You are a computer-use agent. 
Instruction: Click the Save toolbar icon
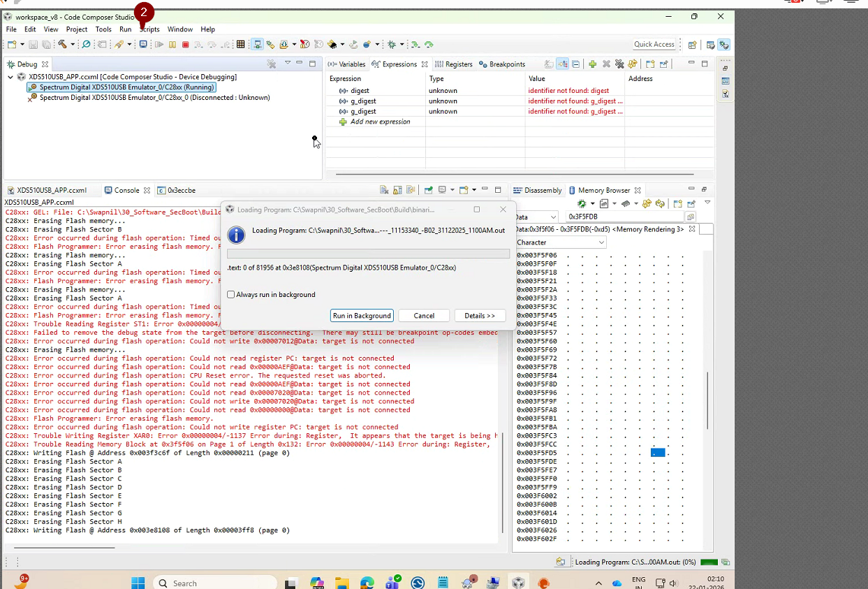coord(33,45)
